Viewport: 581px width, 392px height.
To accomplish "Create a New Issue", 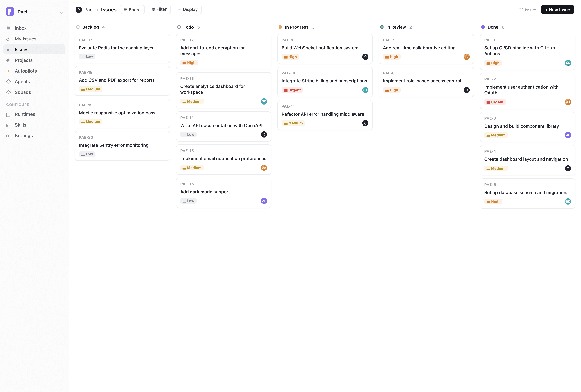I will [x=557, y=10].
